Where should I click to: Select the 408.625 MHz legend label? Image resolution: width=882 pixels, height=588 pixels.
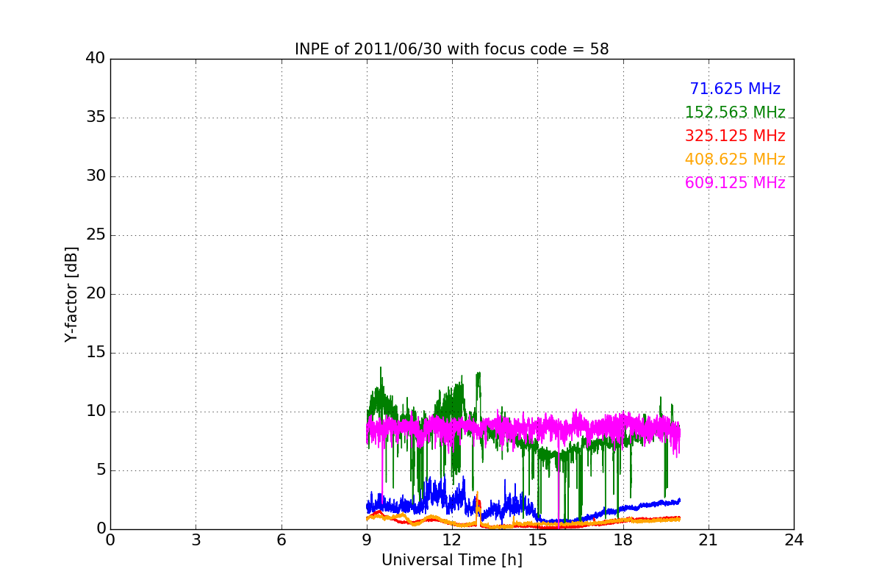735,159
